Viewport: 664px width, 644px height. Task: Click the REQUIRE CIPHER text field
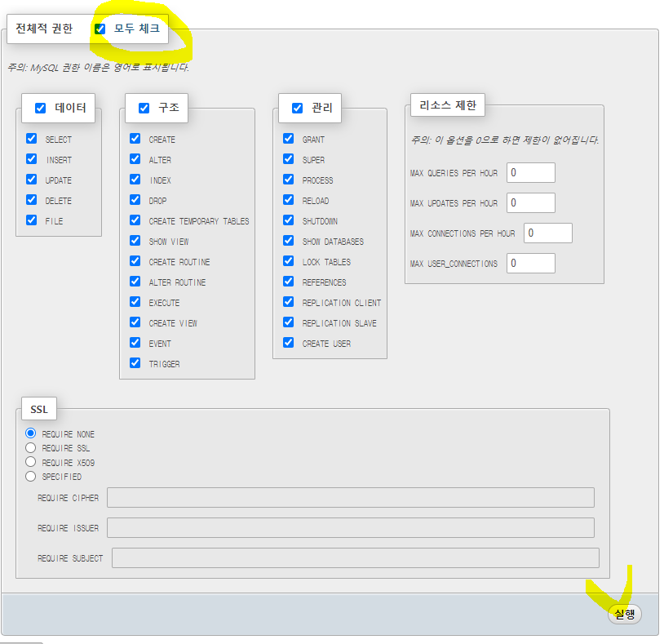point(351,497)
